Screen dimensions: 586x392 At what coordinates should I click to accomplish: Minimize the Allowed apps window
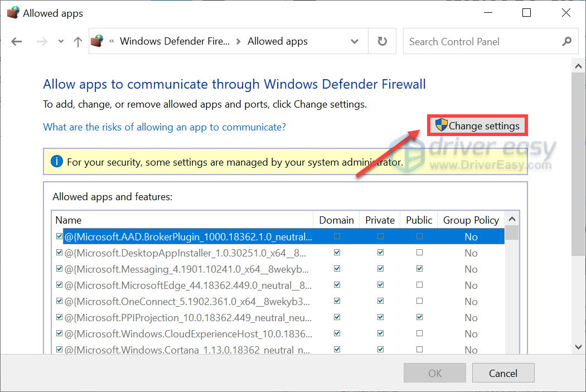[488, 13]
